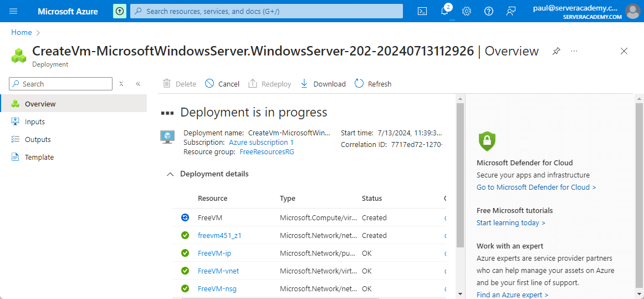The image size is (644, 299).
Task: Select Template in the side menu
Action: point(39,157)
